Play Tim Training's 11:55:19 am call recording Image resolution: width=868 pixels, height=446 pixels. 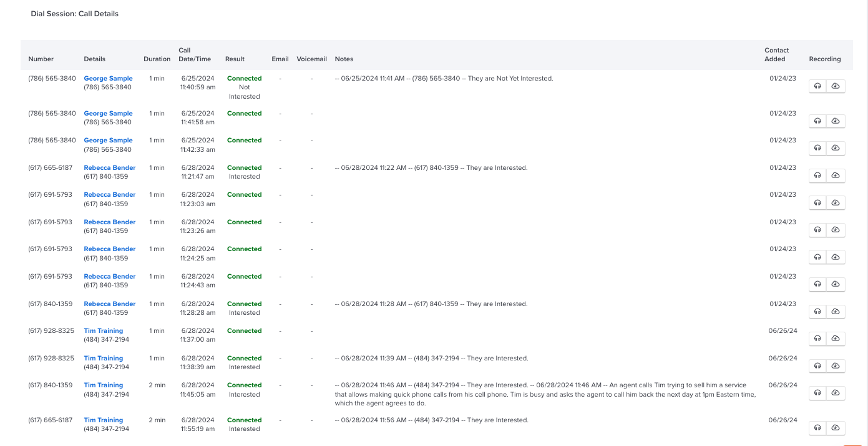pyautogui.click(x=817, y=428)
